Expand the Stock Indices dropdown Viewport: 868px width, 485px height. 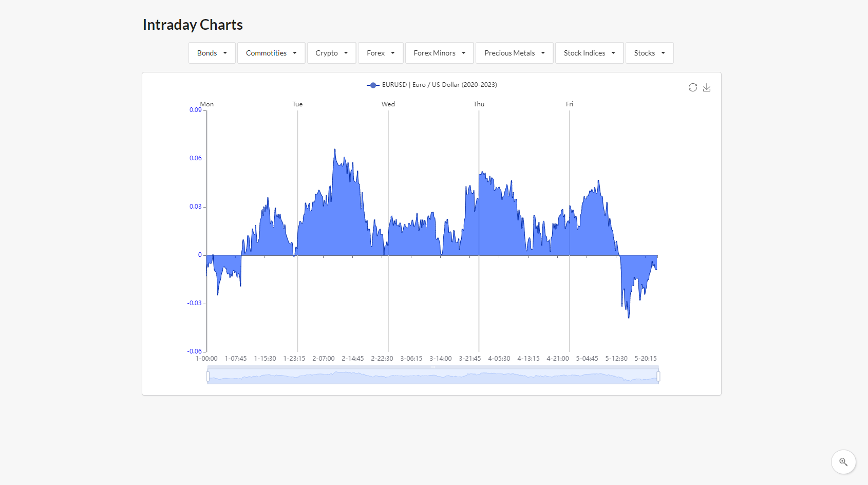[x=613, y=52]
